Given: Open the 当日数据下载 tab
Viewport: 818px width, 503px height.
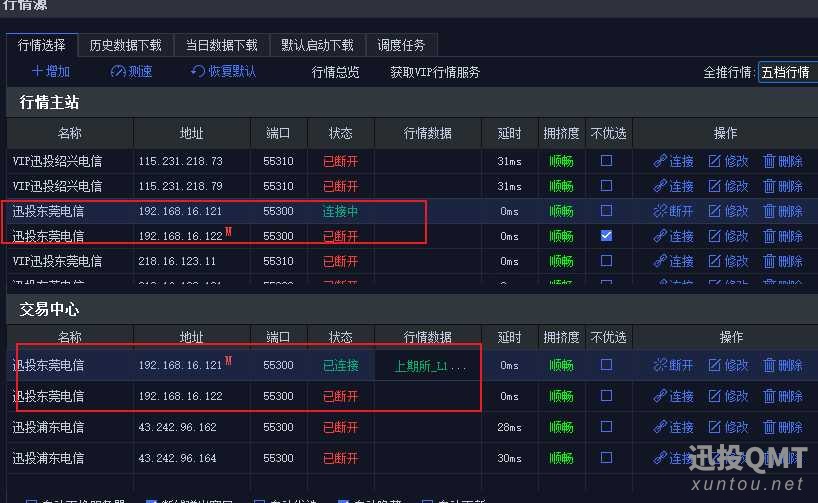Looking at the screenshot, I should 222,45.
